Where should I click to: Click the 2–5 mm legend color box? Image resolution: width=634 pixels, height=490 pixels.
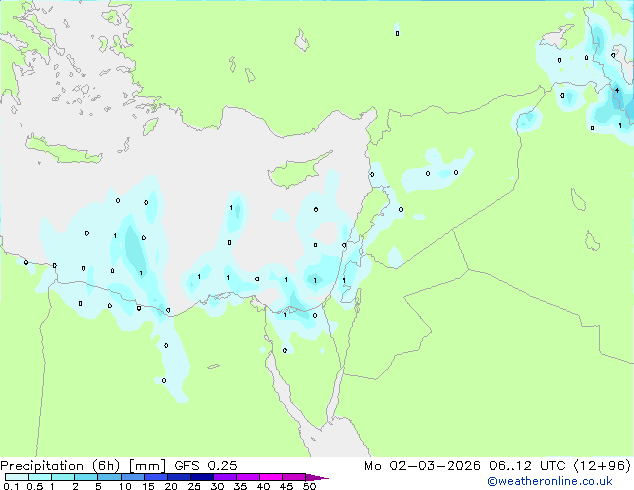point(86,477)
